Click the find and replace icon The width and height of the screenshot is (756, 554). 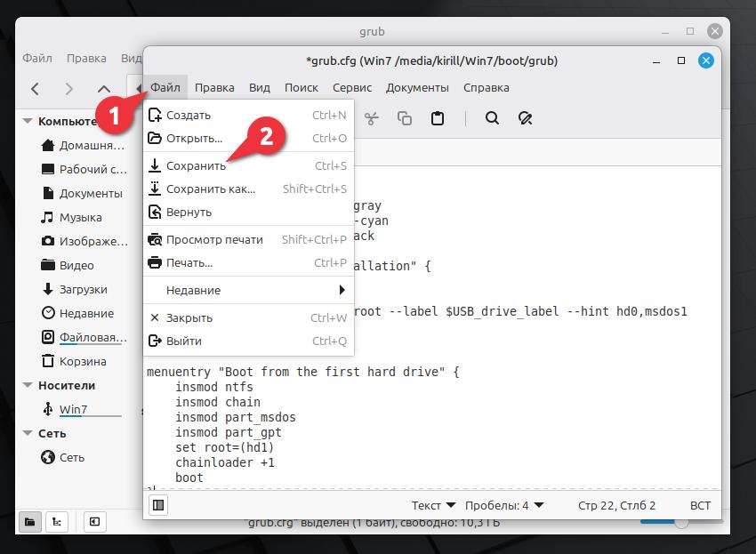tap(525, 118)
